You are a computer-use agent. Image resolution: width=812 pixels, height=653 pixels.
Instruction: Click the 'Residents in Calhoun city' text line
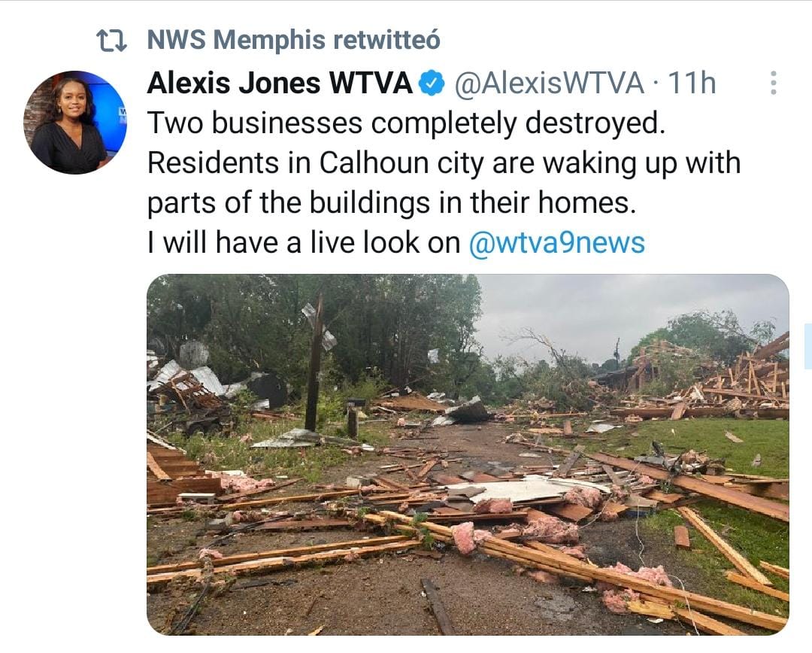444,163
